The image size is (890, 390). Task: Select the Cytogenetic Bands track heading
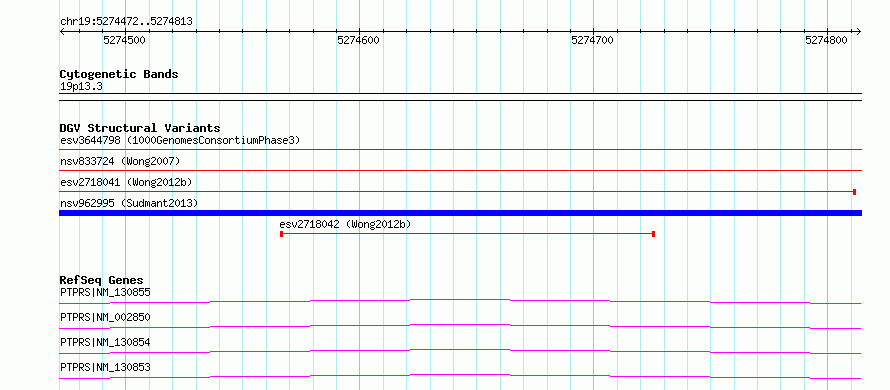[119, 74]
